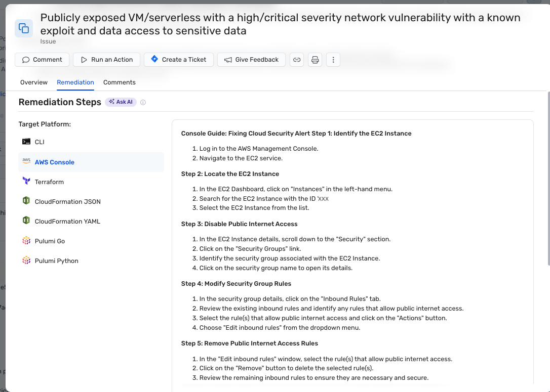Click the issue type icon beside the title
This screenshot has width=550, height=392.
pos(23,28)
